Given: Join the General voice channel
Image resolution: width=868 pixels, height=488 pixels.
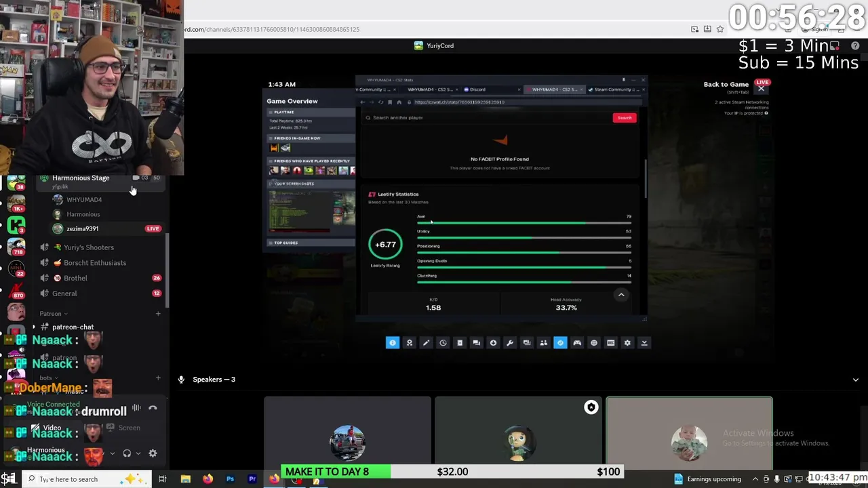Looking at the screenshot, I should (64, 294).
